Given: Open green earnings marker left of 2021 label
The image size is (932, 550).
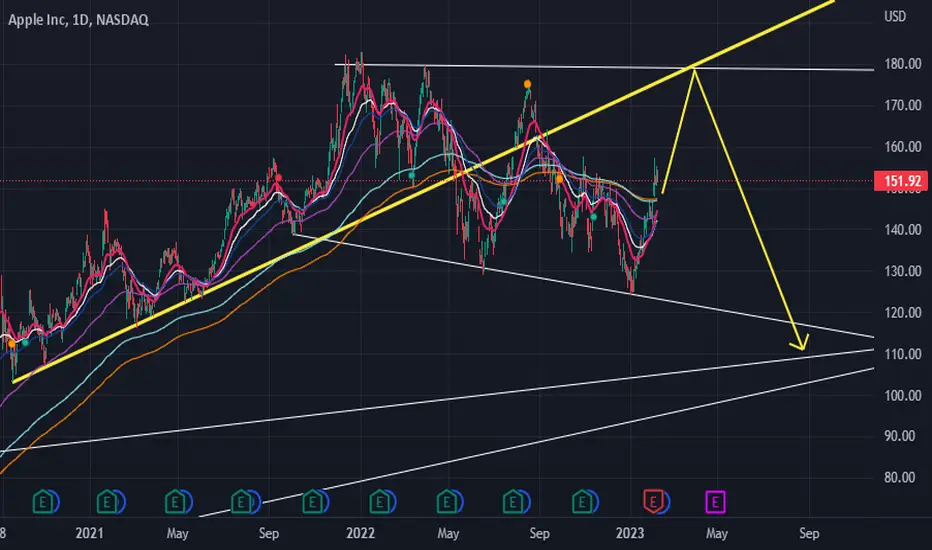Looking at the screenshot, I should 43,501.
